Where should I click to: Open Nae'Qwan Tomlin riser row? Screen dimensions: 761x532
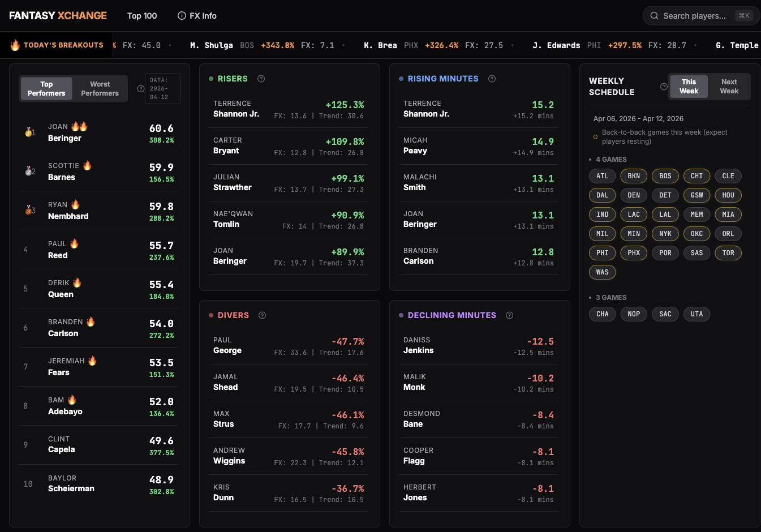(x=289, y=220)
